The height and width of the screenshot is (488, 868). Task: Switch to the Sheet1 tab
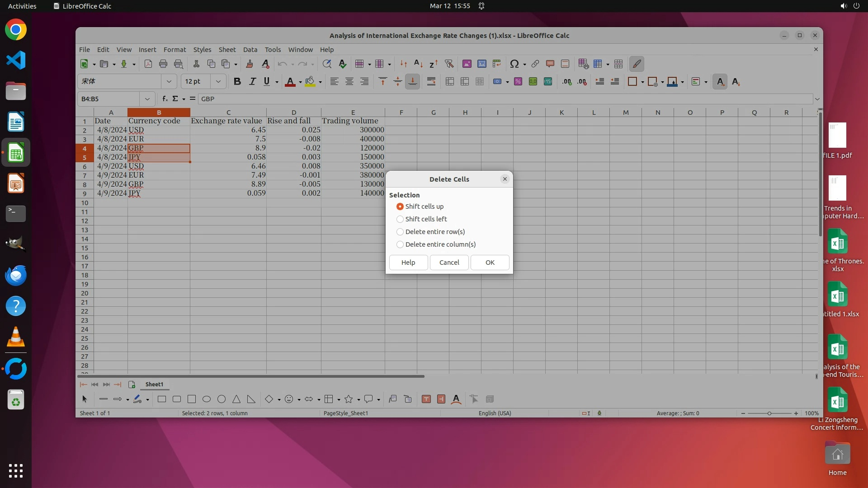pyautogui.click(x=154, y=385)
